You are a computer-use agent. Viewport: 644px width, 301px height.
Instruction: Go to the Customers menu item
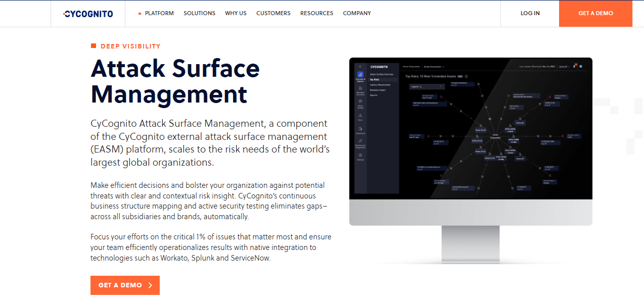tap(273, 14)
